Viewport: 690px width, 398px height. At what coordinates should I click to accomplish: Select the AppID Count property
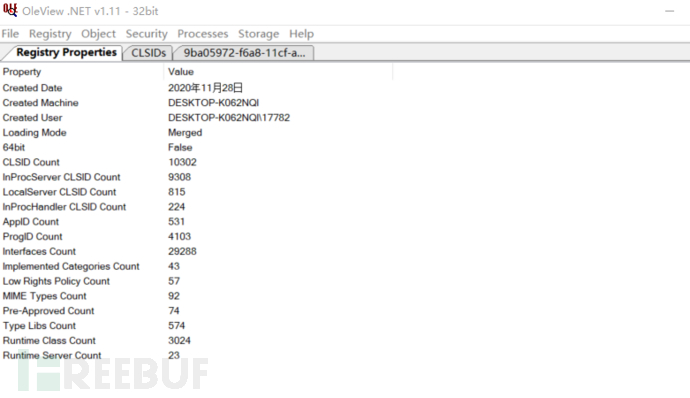(x=30, y=222)
